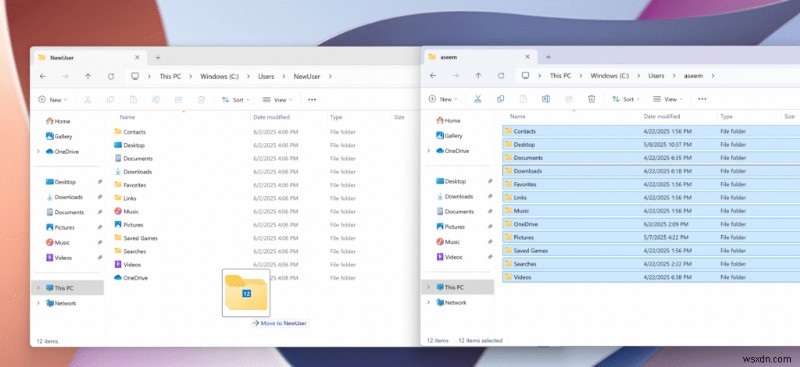The image size is (800, 367).
Task: Select the Saved Games folder in the NewUser window
Action: [135, 238]
